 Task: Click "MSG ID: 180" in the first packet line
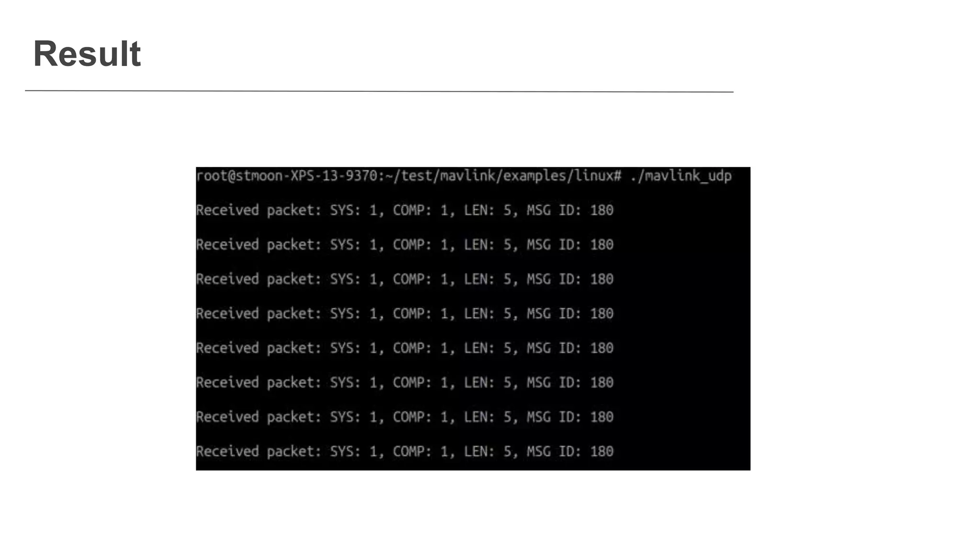click(x=570, y=210)
